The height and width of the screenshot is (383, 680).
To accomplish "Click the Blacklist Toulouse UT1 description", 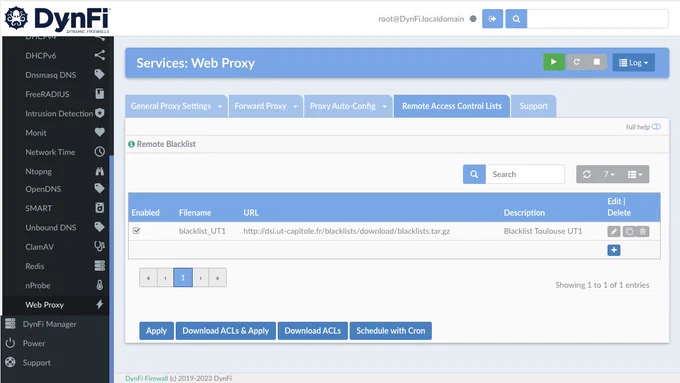I will click(543, 231).
